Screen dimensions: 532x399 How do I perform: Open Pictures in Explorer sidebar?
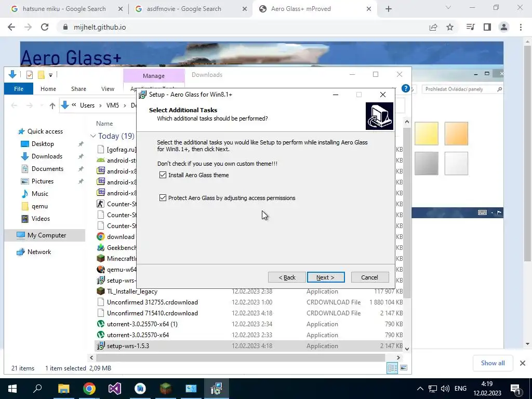click(x=43, y=181)
